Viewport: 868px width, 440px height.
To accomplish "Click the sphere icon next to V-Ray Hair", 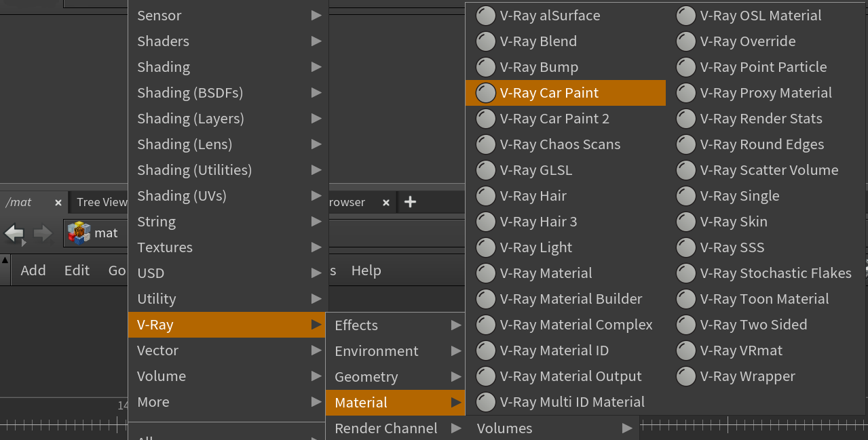I will click(485, 196).
